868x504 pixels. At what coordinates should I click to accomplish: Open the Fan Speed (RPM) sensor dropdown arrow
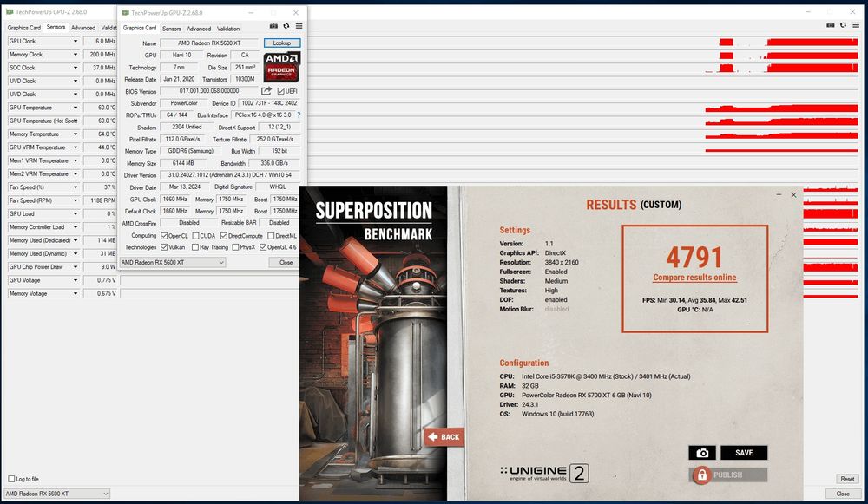click(76, 200)
